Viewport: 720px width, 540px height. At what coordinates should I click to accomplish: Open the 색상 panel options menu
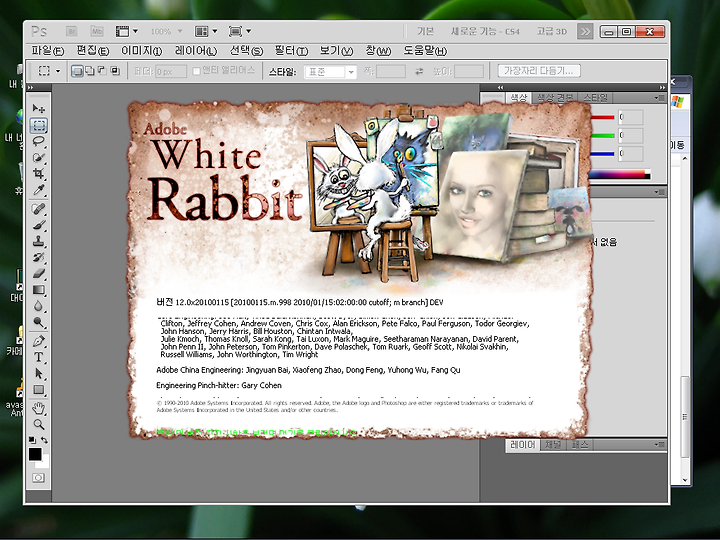point(660,98)
